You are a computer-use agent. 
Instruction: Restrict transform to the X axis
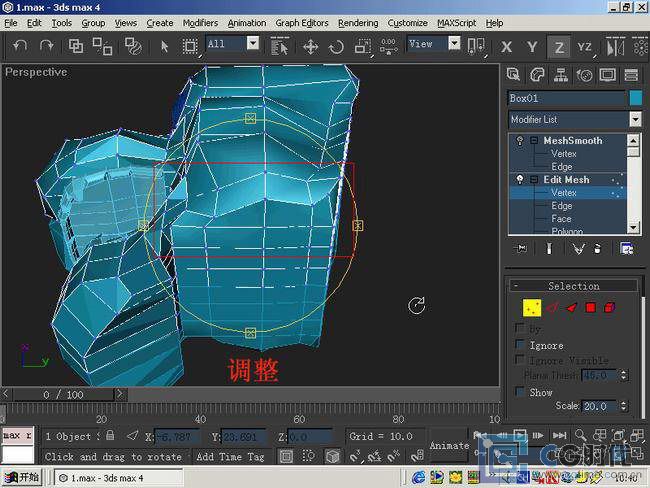507,46
